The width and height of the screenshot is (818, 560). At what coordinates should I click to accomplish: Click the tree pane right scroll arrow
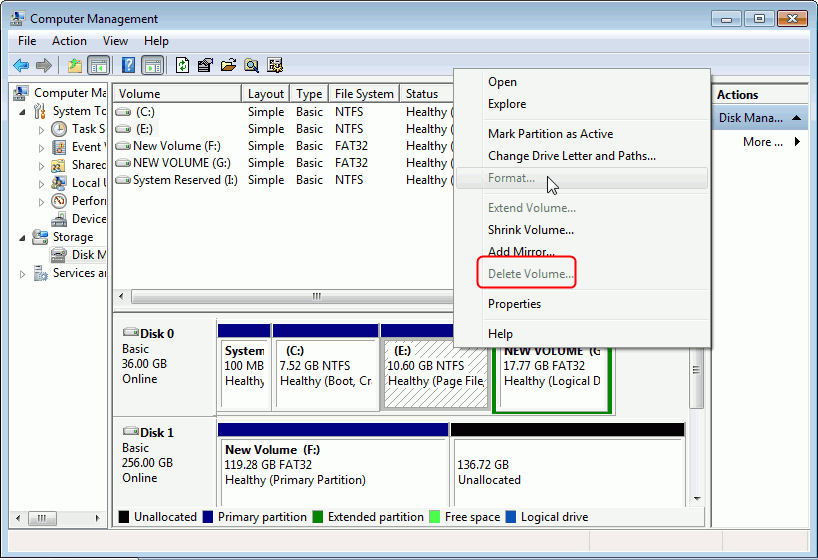point(97,518)
